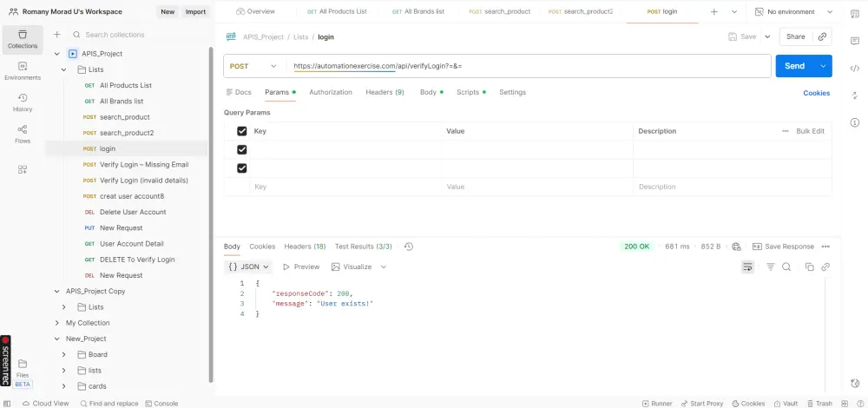The image size is (868, 408).
Task: Open the configure sidebar grid icon
Action: point(23,169)
